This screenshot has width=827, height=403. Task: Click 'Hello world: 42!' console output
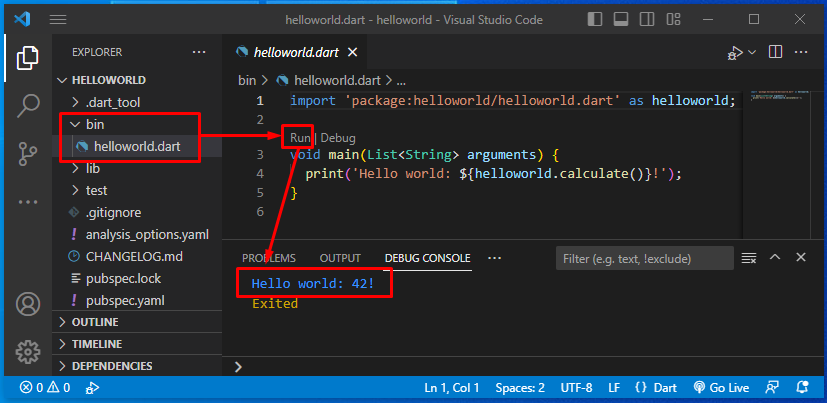point(313,284)
